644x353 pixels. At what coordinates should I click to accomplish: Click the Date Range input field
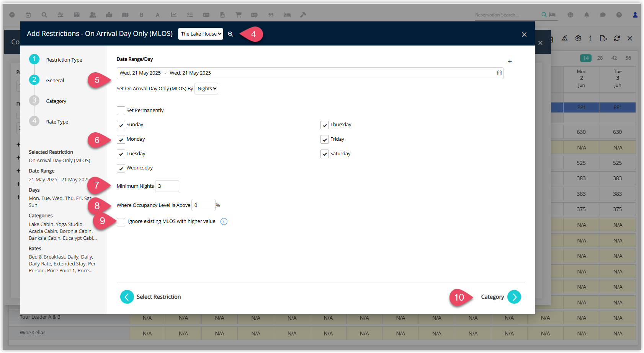coord(310,73)
